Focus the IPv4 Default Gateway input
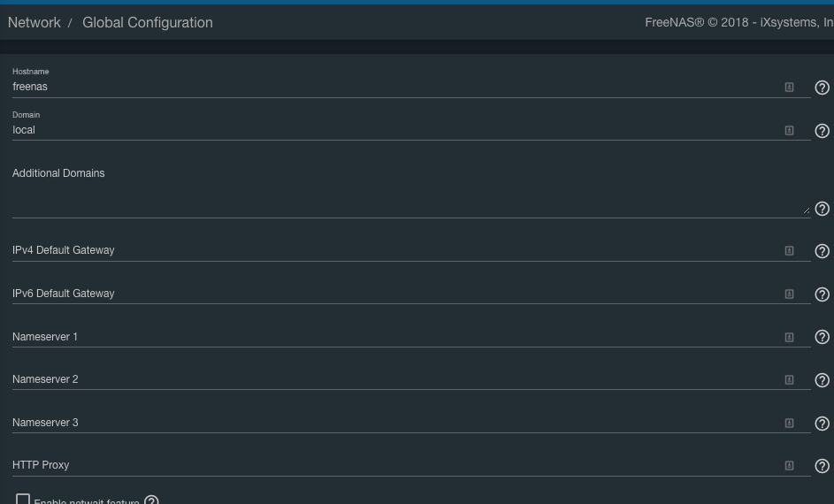The height and width of the screenshot is (504, 834). [389, 251]
